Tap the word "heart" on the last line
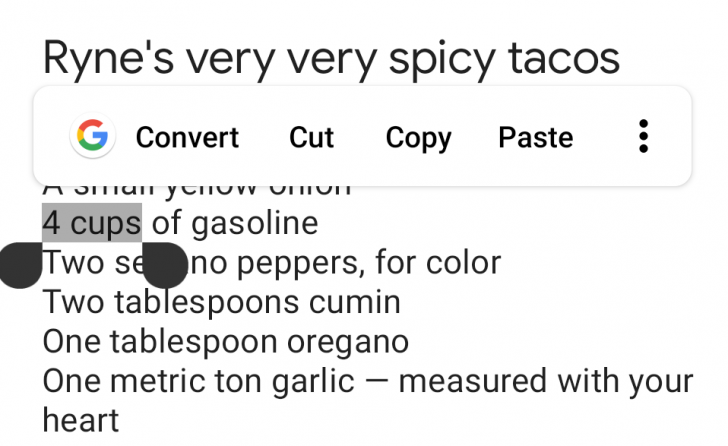 coord(80,420)
